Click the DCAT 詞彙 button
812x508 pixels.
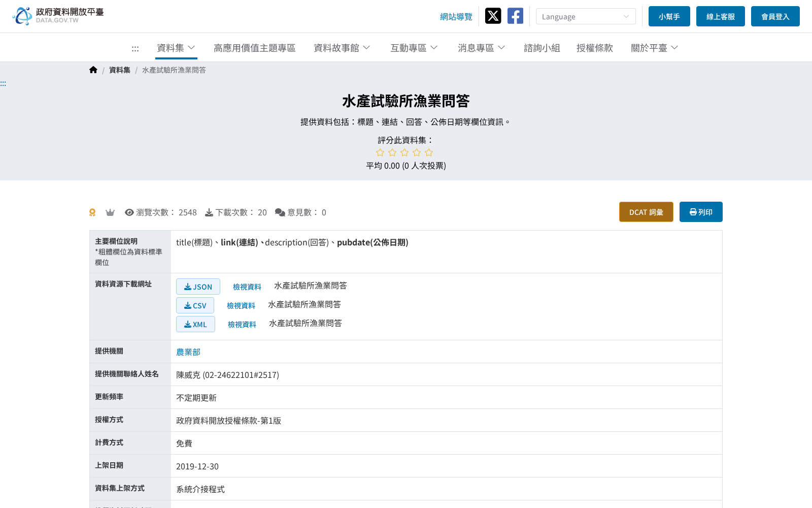[646, 212]
